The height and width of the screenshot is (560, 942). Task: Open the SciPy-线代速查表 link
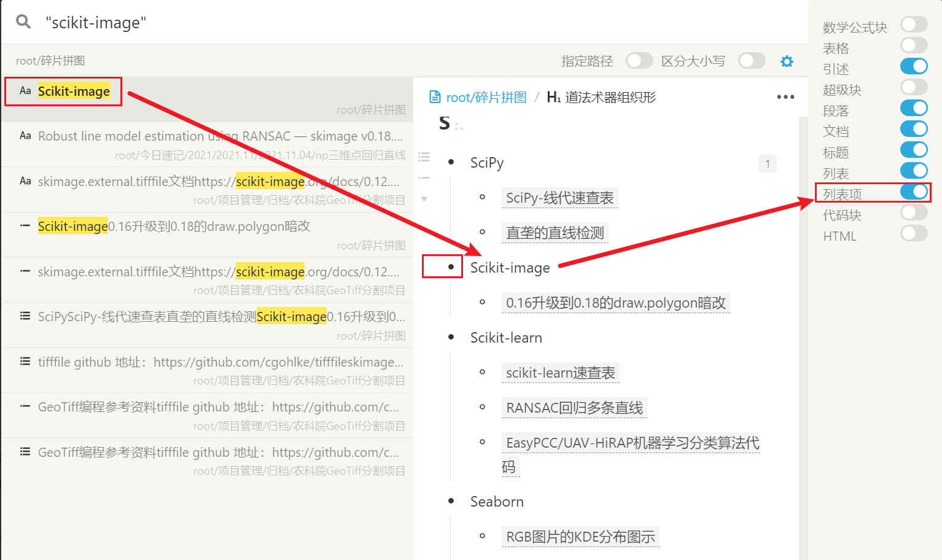pos(559,198)
